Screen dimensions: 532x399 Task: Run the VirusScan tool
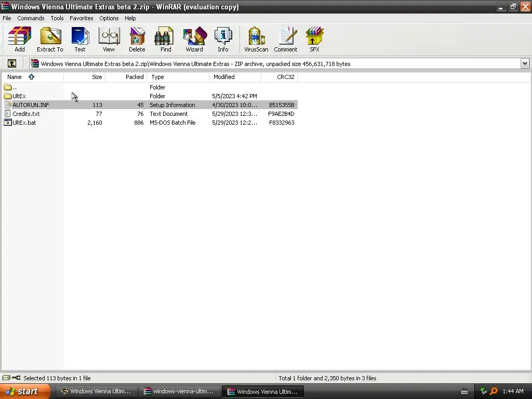point(256,39)
